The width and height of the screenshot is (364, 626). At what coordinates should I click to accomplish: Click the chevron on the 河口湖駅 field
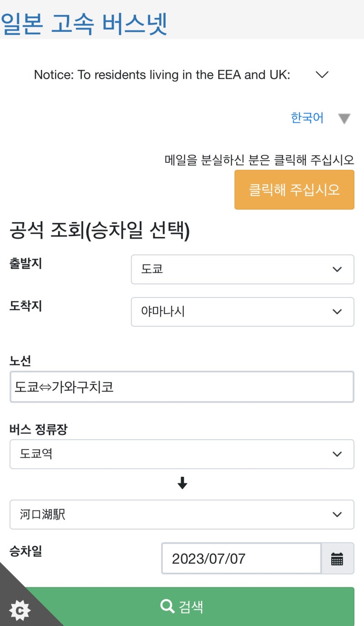[337, 514]
